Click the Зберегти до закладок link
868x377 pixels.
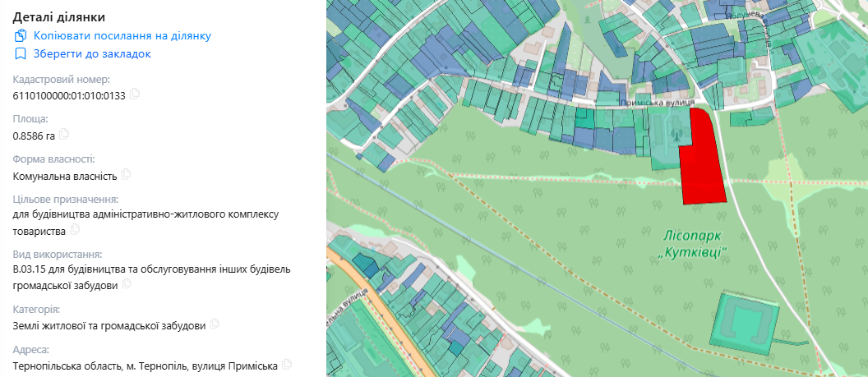click(x=91, y=53)
